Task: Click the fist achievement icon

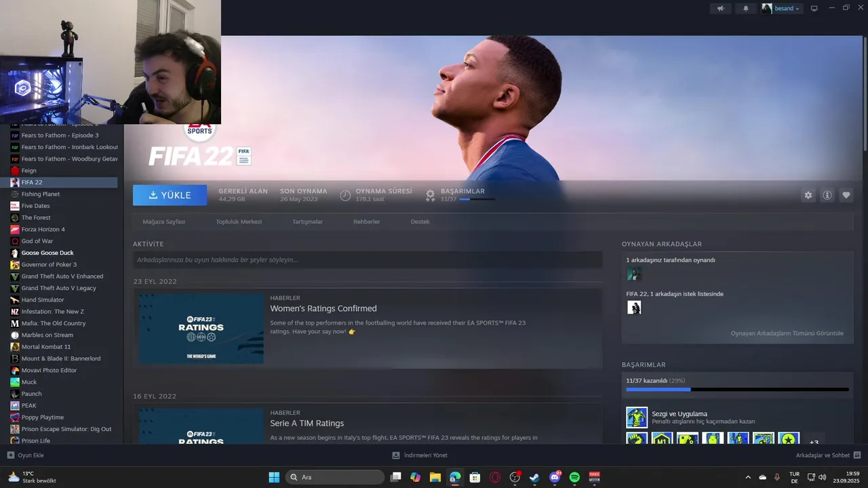Action: (x=637, y=439)
